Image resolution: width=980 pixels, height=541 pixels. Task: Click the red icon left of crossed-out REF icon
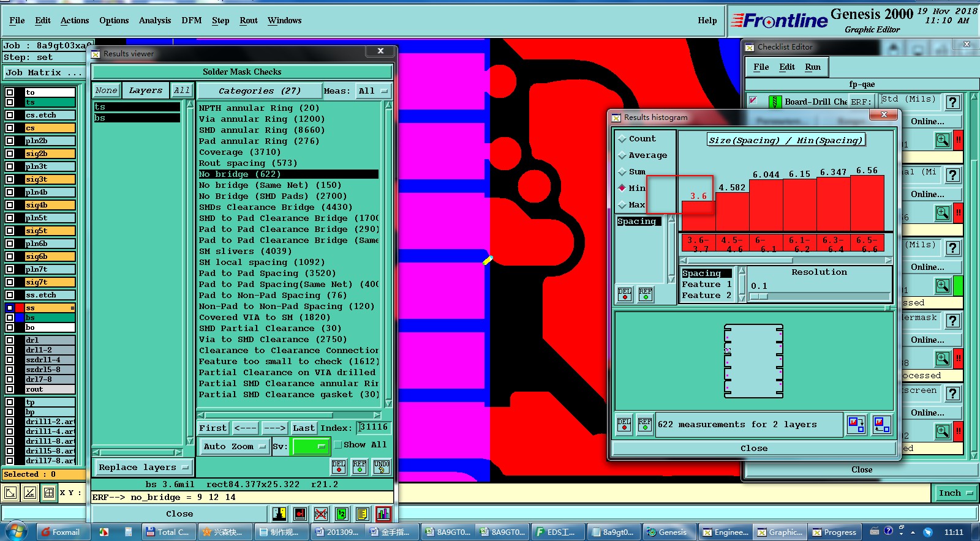(300, 513)
